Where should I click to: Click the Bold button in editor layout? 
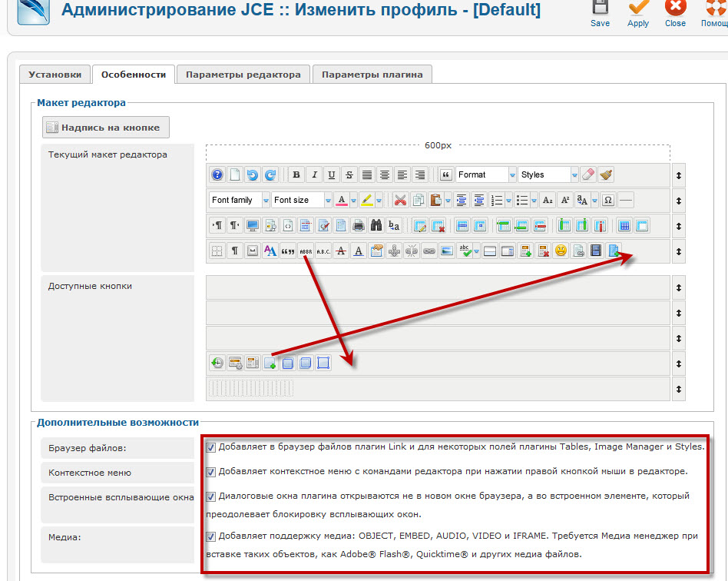[296, 174]
